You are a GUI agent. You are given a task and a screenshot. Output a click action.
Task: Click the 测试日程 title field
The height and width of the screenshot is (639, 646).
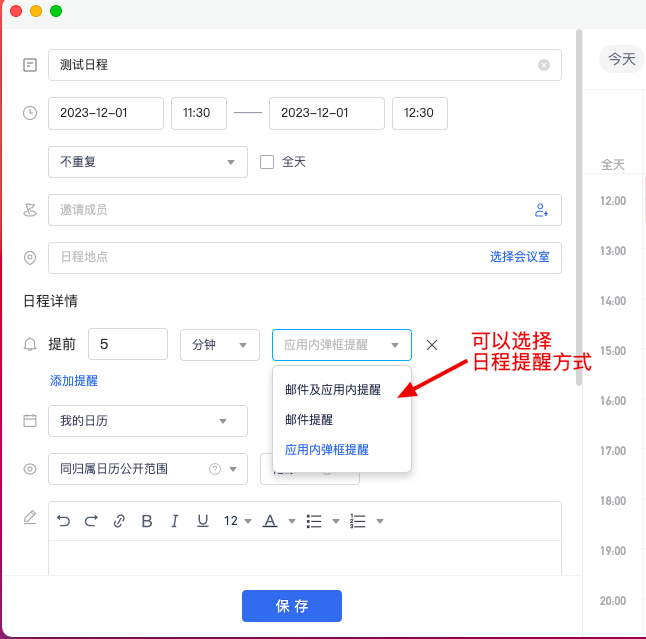tap(305, 65)
